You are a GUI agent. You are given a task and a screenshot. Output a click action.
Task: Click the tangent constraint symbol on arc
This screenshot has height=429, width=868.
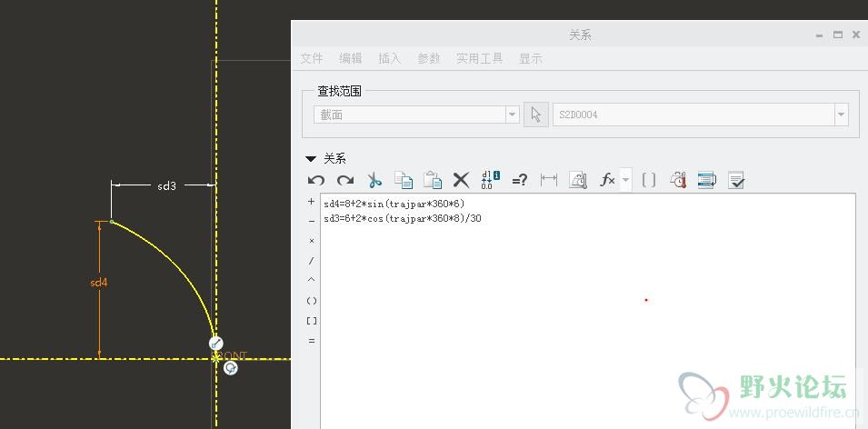216,344
